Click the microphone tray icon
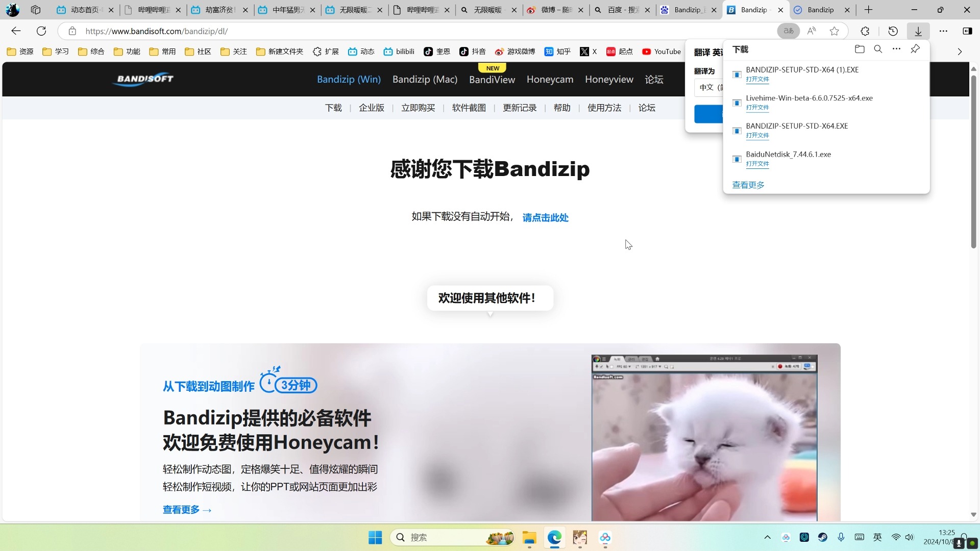The image size is (980, 551). [841, 537]
